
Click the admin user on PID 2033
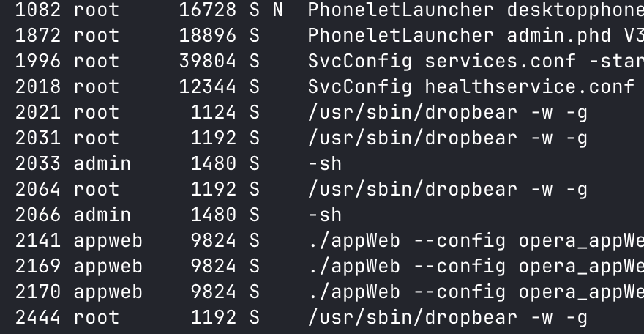point(102,164)
